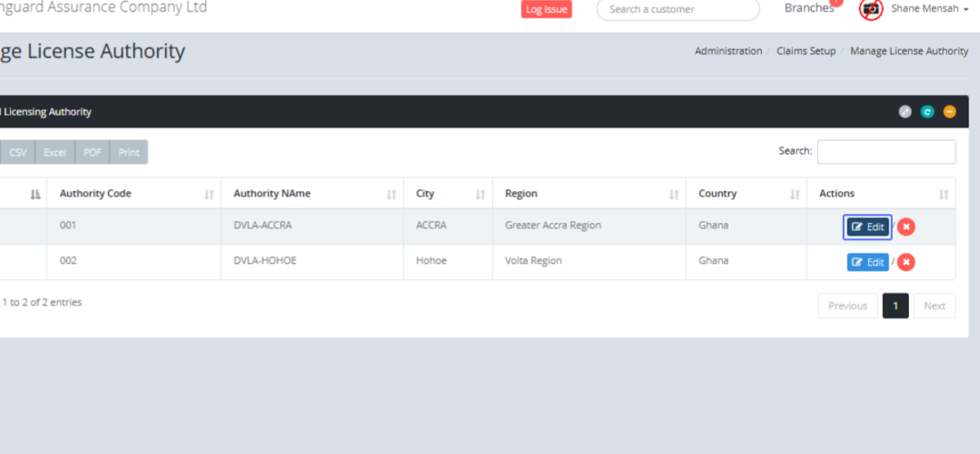Edit the DVLA-ACCRA authority
This screenshot has width=980, height=454.
pos(867,227)
